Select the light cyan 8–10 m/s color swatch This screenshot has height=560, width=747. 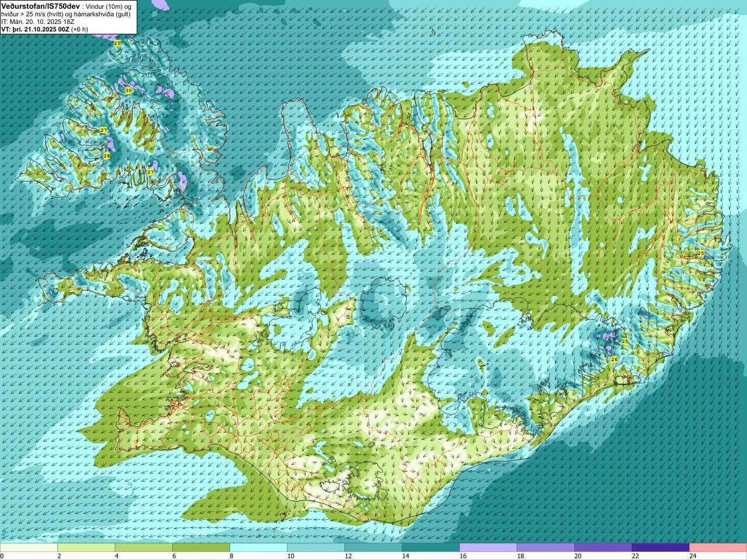point(259,548)
